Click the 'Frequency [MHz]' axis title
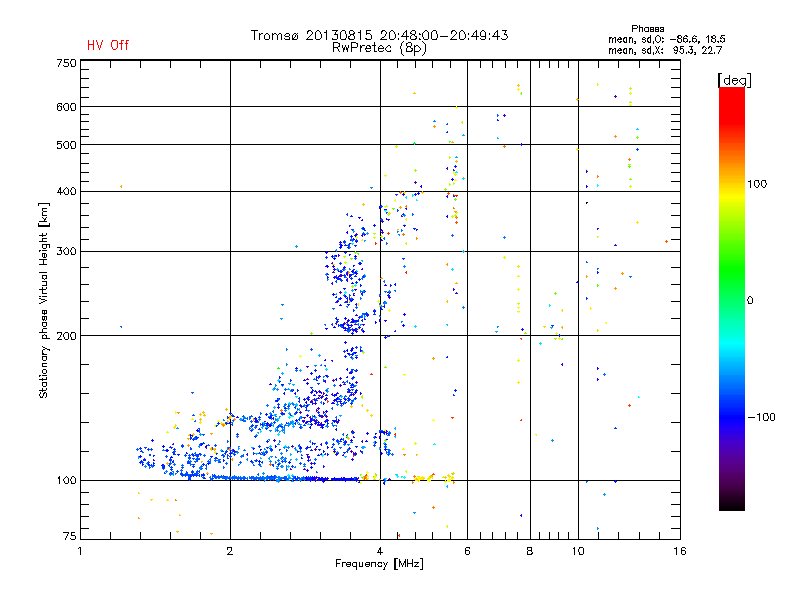Image resolution: width=800 pixels, height=600 pixels. click(x=379, y=564)
